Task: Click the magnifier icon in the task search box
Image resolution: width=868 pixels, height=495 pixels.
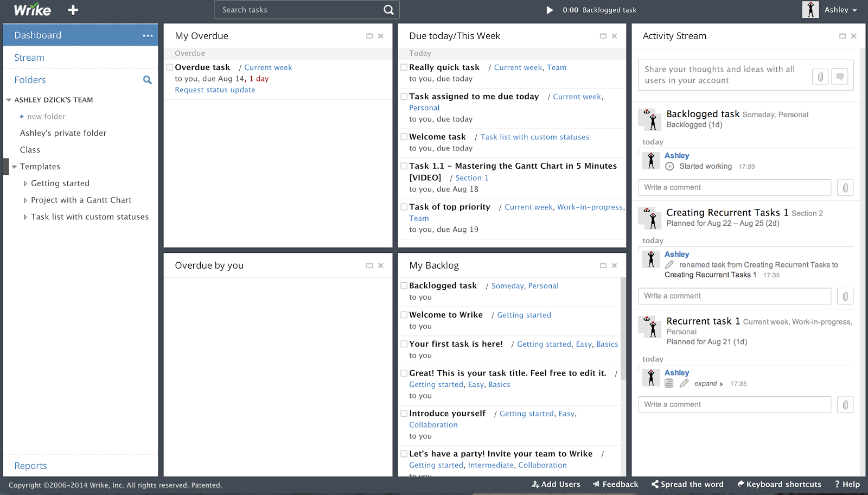Action: [x=388, y=10]
